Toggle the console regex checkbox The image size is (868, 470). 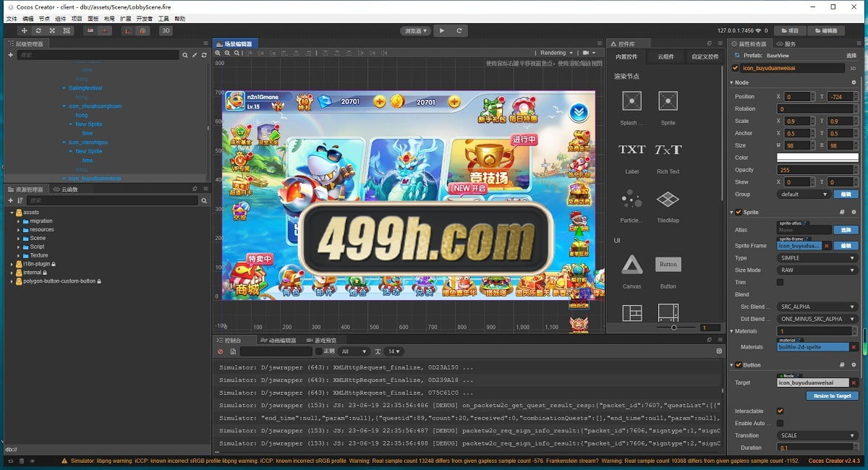tap(319, 351)
